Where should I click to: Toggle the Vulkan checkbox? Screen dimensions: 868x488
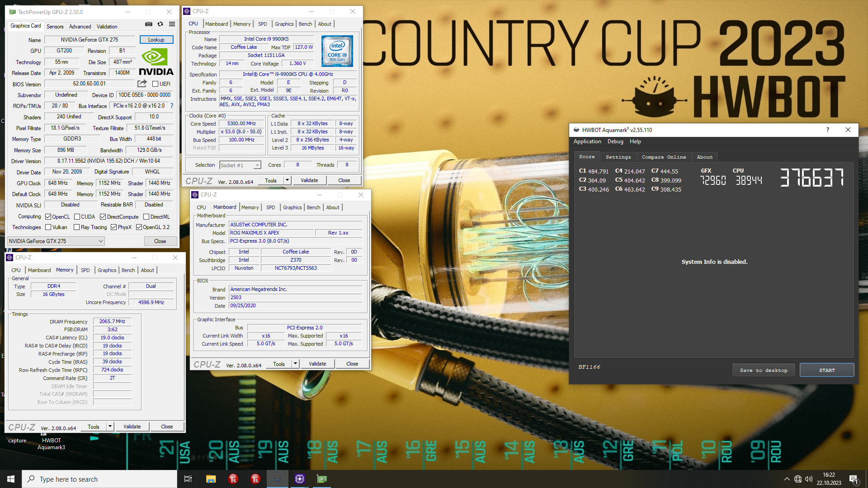48,227
